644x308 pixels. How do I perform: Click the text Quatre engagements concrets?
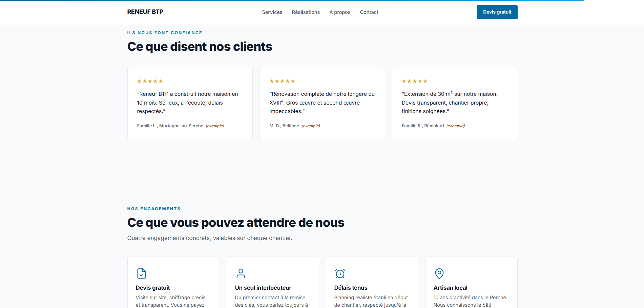210,238
